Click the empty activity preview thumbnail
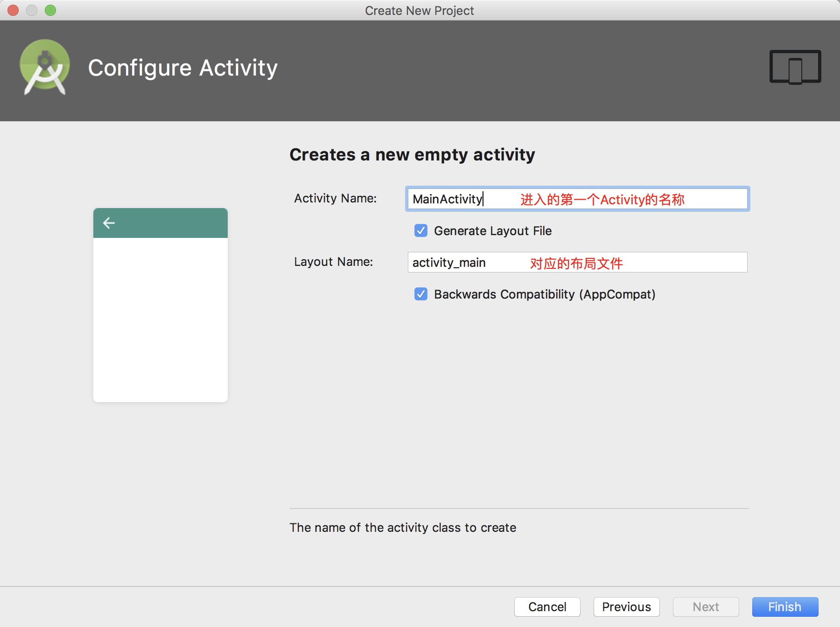Screen dimensions: 840x627 tap(161, 305)
